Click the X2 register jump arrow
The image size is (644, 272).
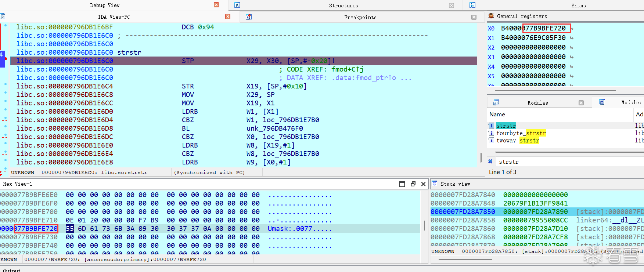point(571,48)
